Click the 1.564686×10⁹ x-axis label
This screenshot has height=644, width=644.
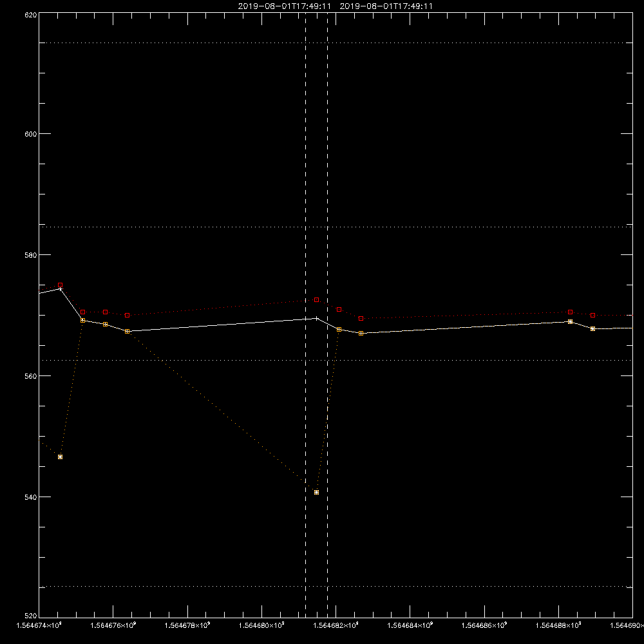tap(484, 625)
